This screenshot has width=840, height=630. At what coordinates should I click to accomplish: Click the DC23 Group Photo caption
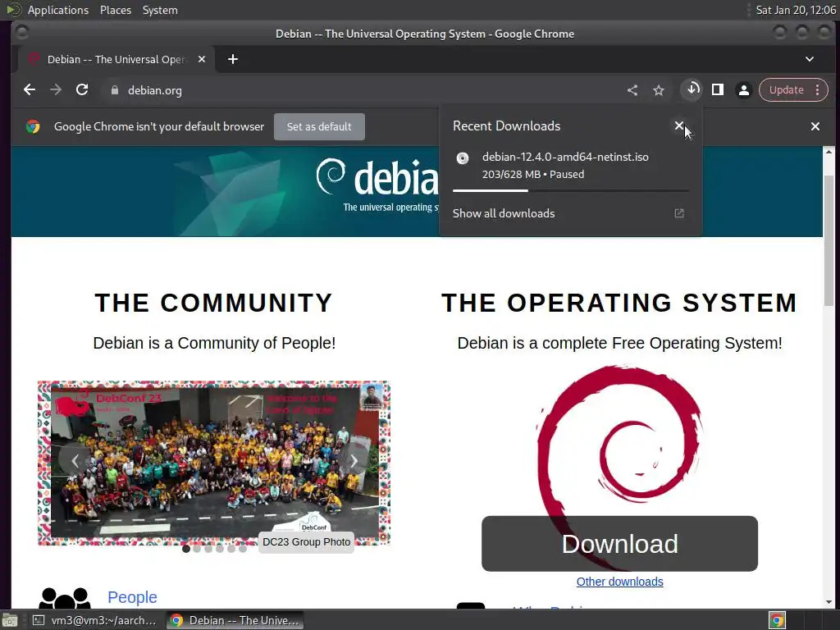click(x=307, y=542)
